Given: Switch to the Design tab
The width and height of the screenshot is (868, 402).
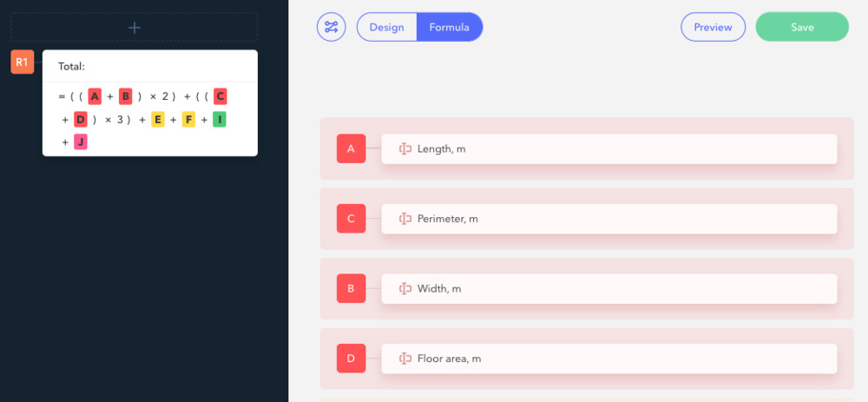Looking at the screenshot, I should coord(386,27).
